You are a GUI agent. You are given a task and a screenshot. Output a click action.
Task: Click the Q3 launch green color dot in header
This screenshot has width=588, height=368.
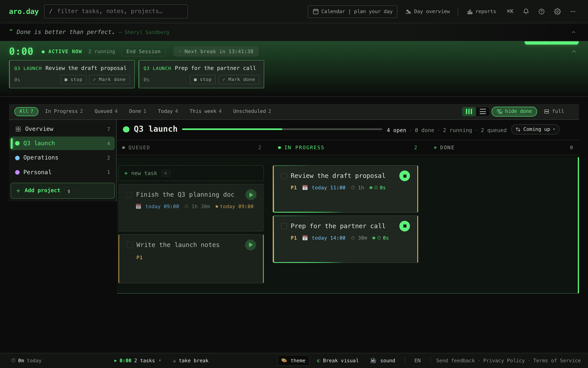point(126,129)
